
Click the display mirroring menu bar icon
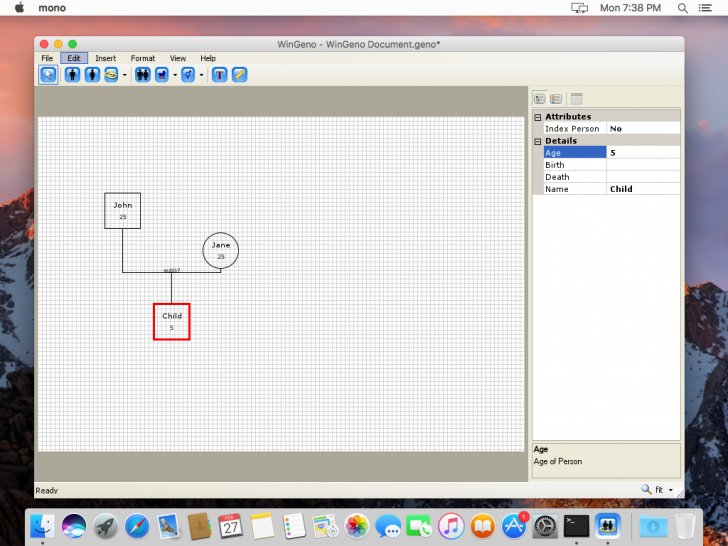pyautogui.click(x=579, y=8)
